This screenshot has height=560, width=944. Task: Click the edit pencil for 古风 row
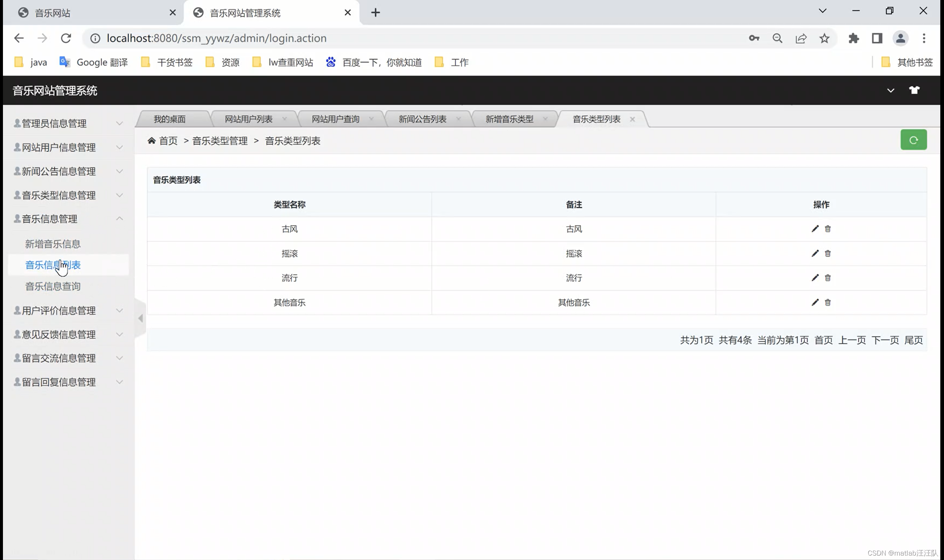pos(815,229)
